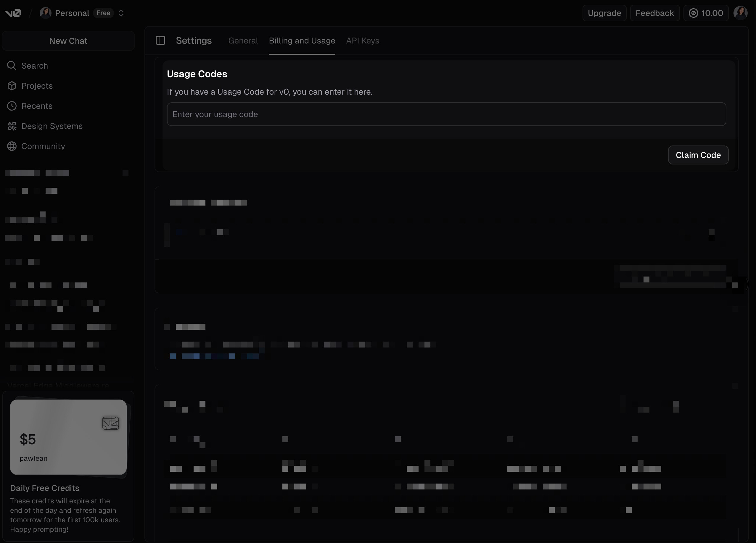Toggle the sidebar panel icon
This screenshot has height=543, width=756.
(x=160, y=41)
